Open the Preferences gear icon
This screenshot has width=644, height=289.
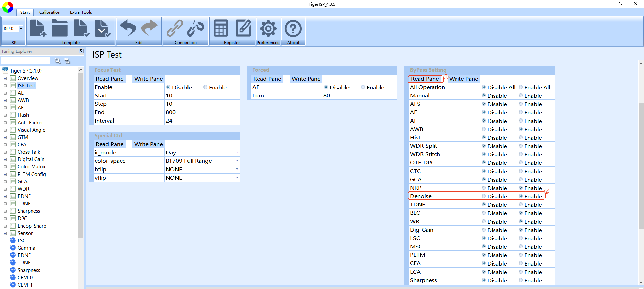tap(268, 29)
